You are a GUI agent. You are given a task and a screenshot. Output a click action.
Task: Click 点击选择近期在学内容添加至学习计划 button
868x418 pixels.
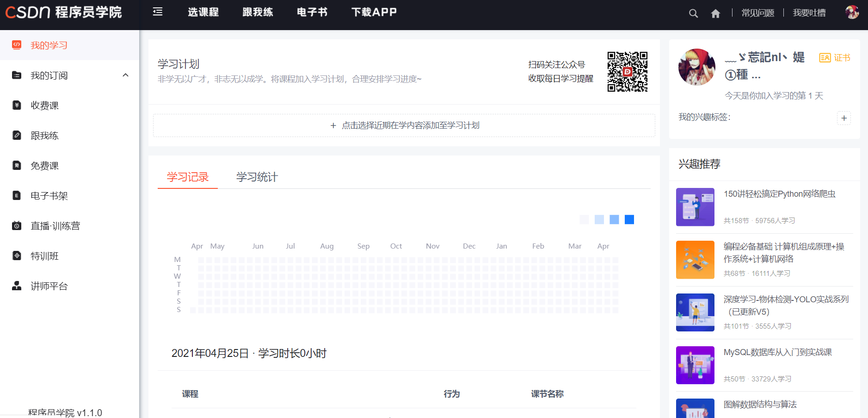404,125
